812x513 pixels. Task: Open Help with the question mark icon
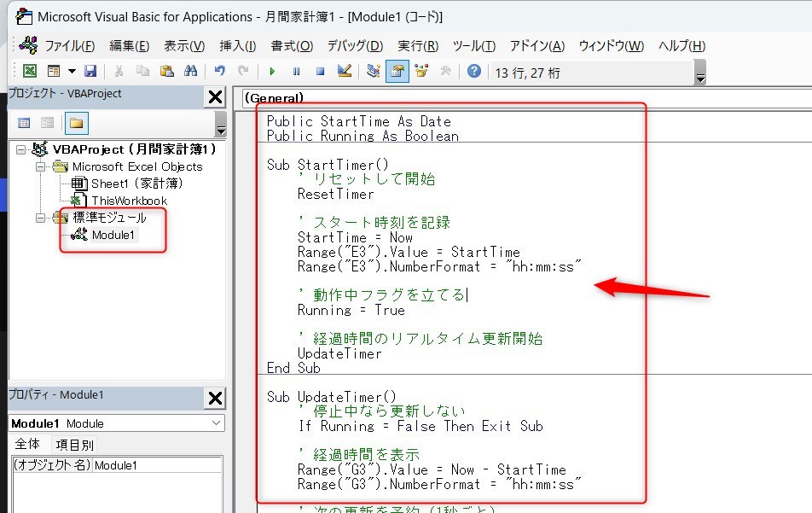(474, 71)
